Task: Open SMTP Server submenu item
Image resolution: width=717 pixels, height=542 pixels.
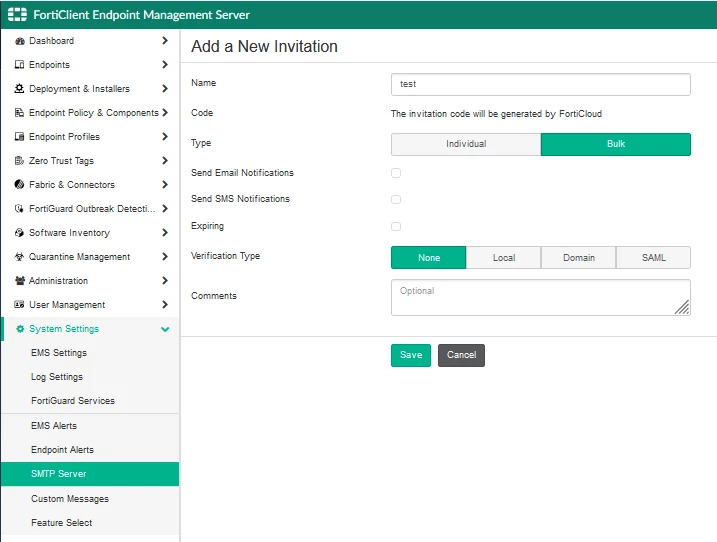Action: pos(90,474)
